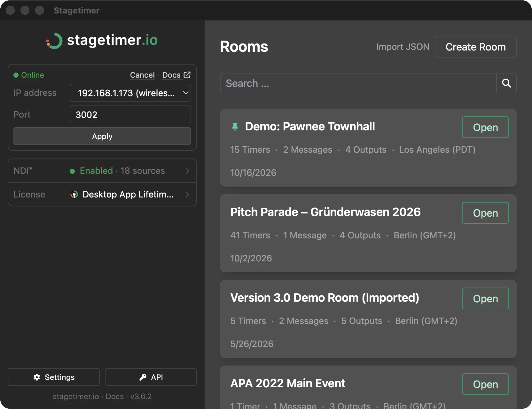Focus the rooms Search field
The width and height of the screenshot is (532, 409).
pos(358,83)
